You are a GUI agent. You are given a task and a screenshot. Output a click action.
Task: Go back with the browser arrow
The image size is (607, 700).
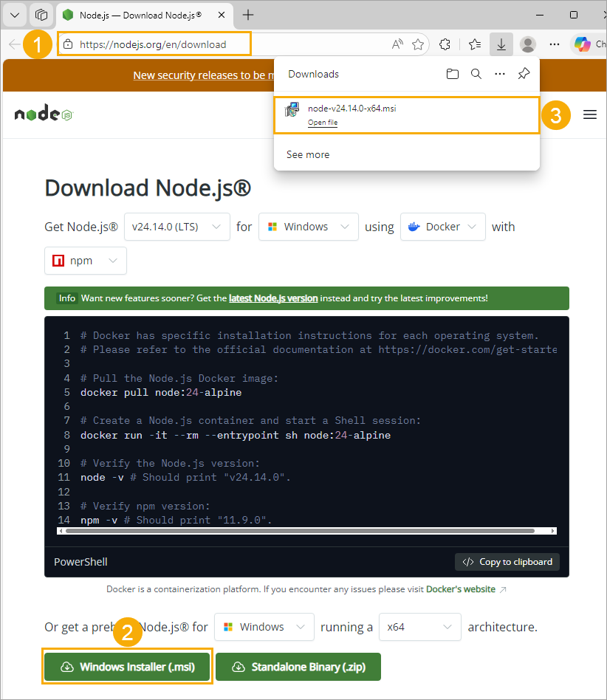pos(15,44)
